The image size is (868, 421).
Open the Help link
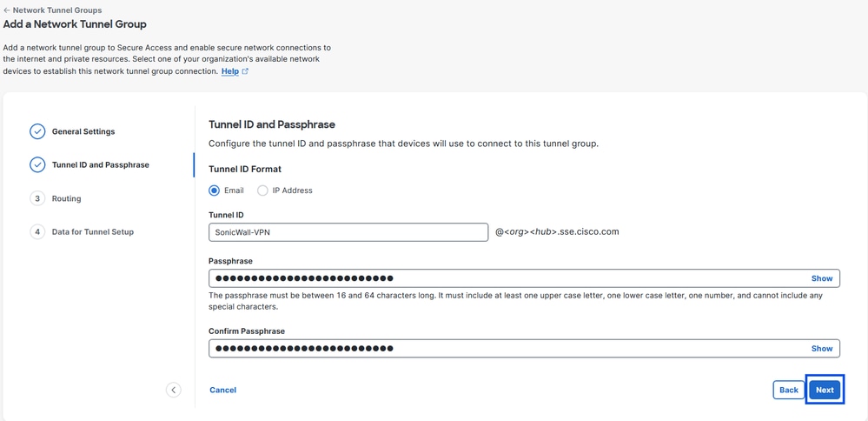coord(229,71)
